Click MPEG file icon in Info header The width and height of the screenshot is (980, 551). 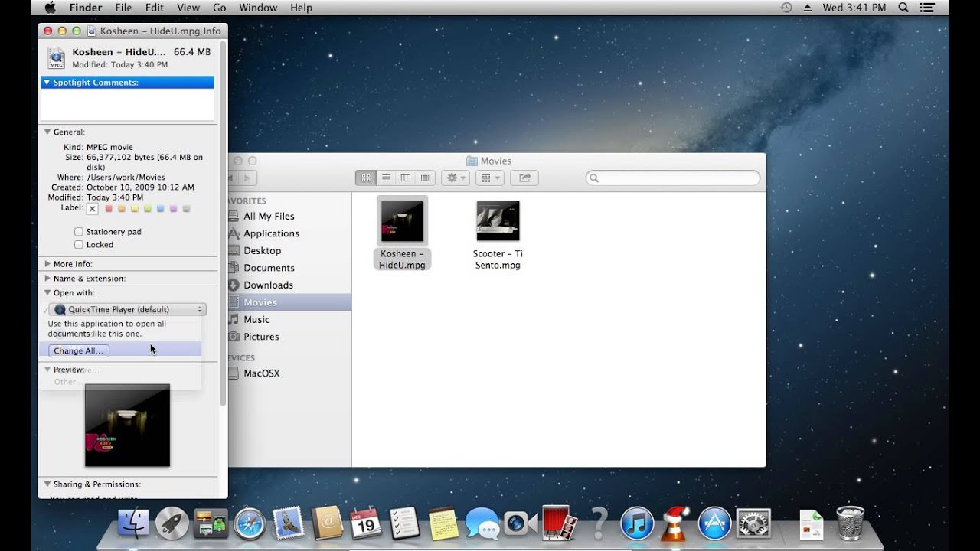57,57
